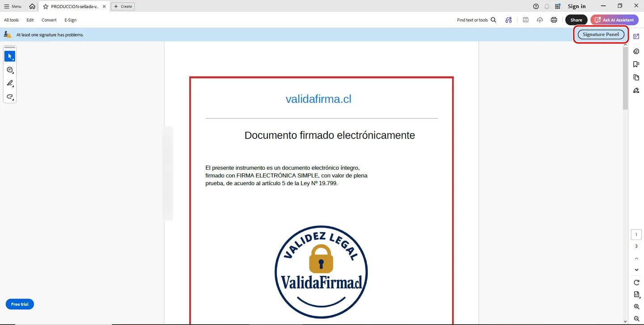The height and width of the screenshot is (325, 644).
Task: Open the attachments at-sign panel icon
Action: click(636, 51)
